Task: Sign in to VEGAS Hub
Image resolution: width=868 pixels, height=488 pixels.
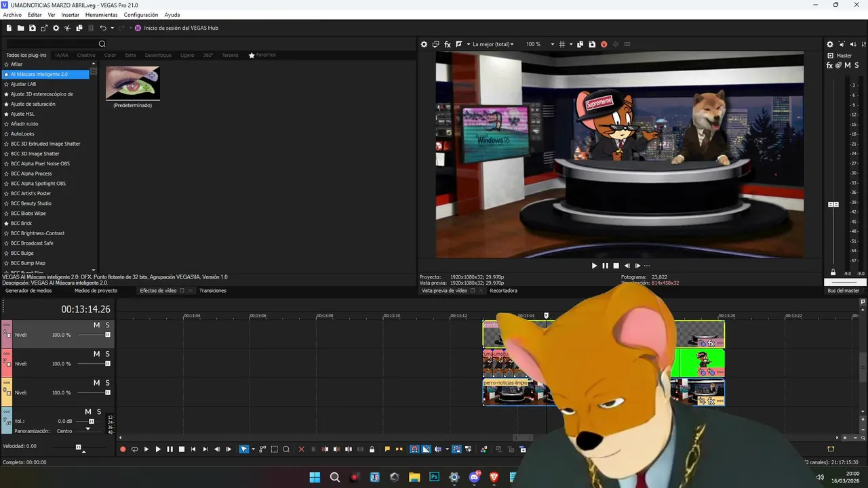Action: 176,28
